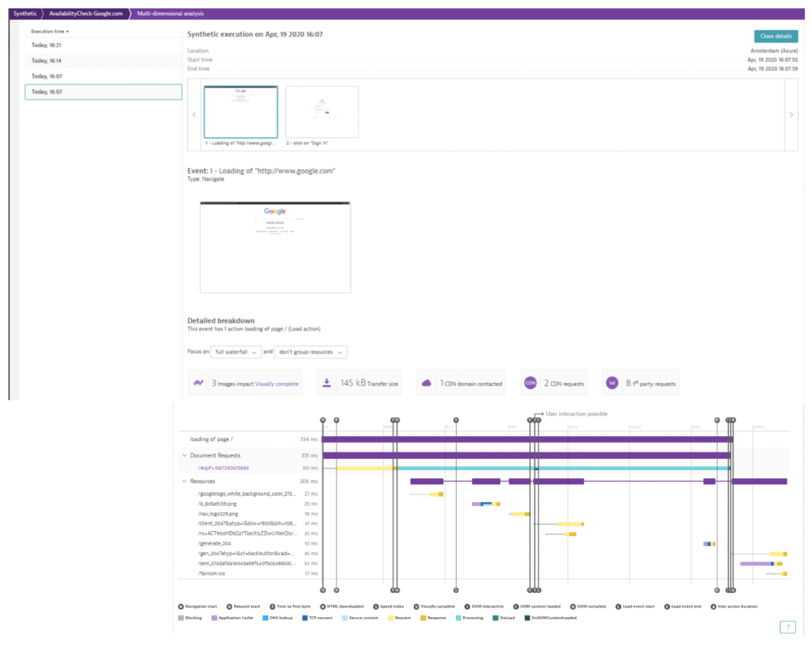This screenshot has width=812, height=647.
Task: Select the 'click on Sign In' event thumbnail
Action: (324, 113)
